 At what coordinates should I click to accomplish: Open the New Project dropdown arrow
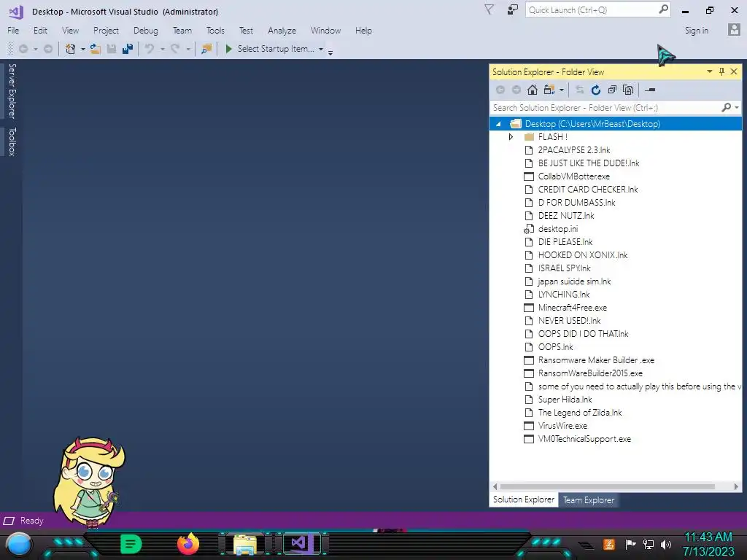pyautogui.click(x=83, y=49)
